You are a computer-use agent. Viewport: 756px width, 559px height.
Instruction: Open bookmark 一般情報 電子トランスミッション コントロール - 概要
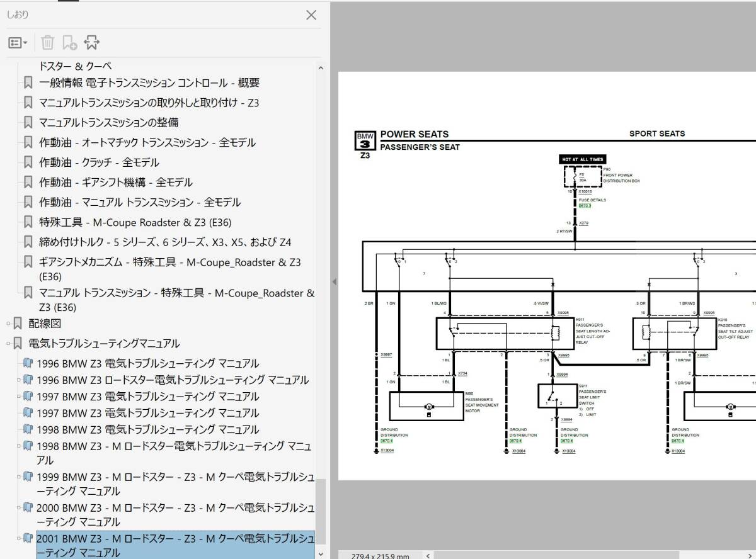click(149, 82)
